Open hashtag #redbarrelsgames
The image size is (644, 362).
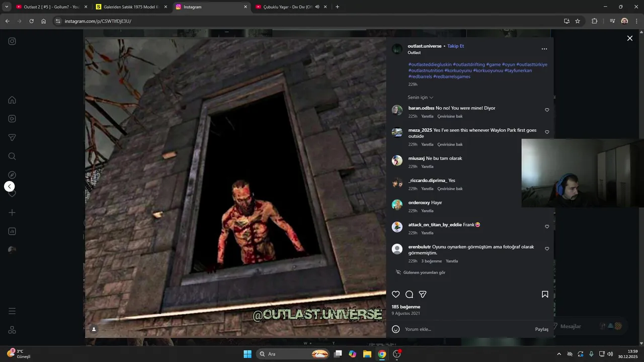(452, 77)
